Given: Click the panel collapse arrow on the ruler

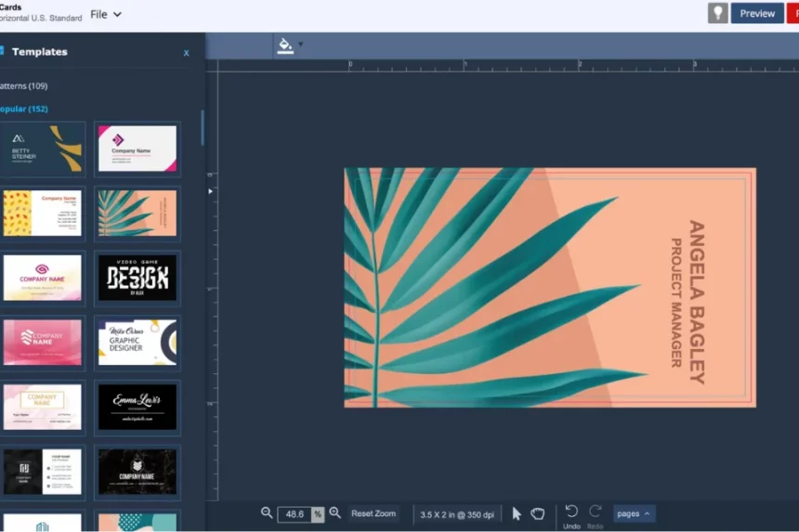Looking at the screenshot, I should click(x=211, y=191).
